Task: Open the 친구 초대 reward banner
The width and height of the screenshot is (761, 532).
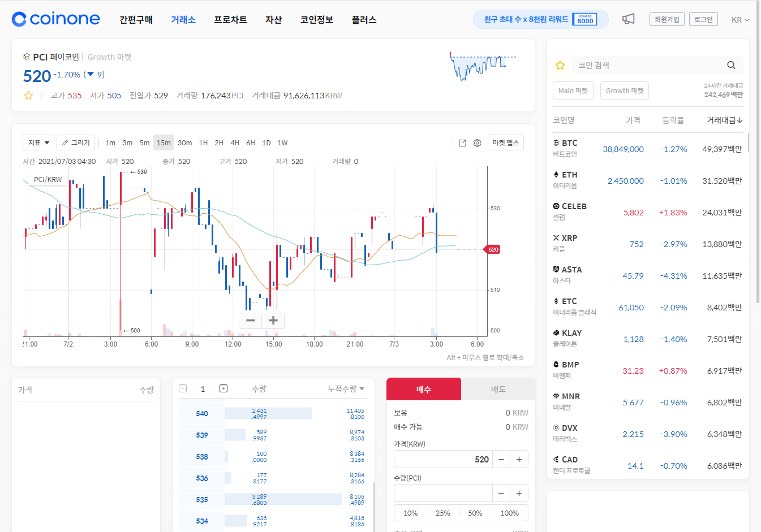Action: (x=541, y=19)
